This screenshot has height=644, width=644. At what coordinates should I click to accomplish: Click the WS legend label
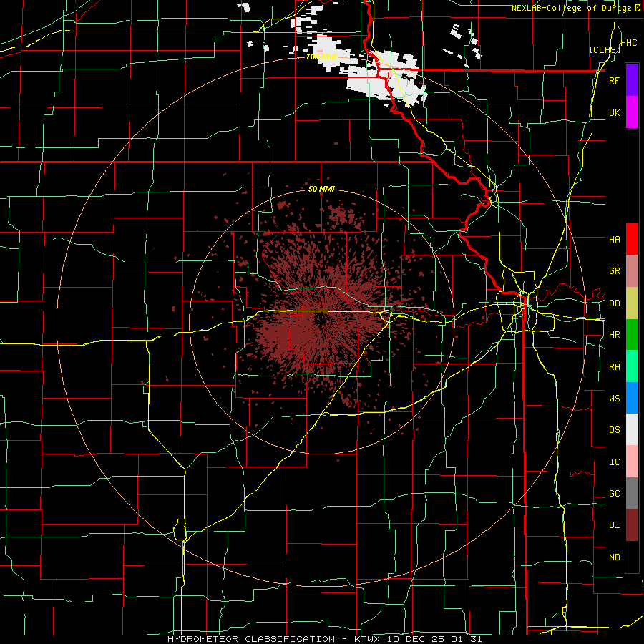pyautogui.click(x=614, y=399)
